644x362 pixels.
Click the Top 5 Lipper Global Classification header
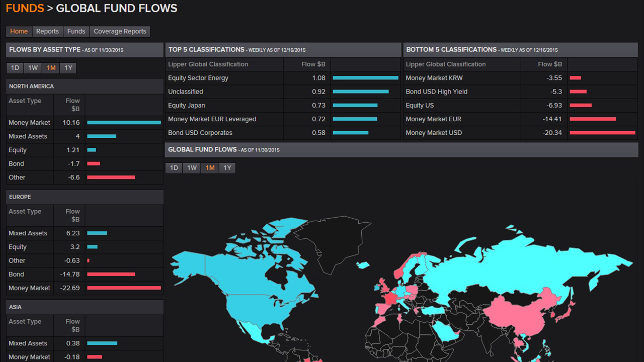208,64
